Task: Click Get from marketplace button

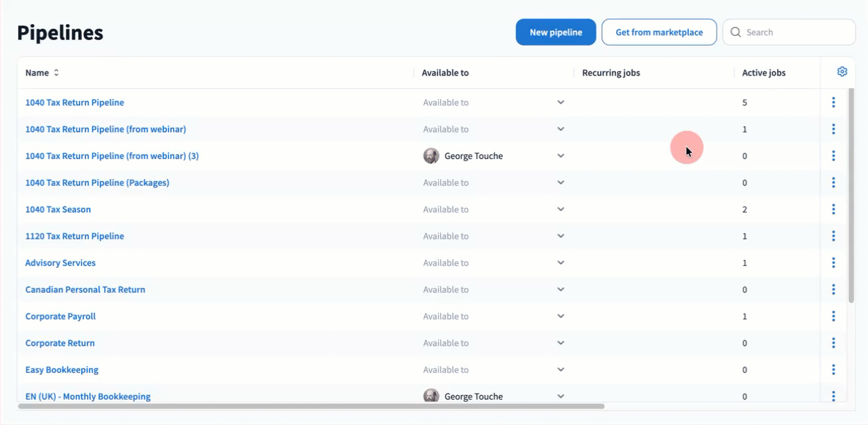Action: click(x=659, y=32)
